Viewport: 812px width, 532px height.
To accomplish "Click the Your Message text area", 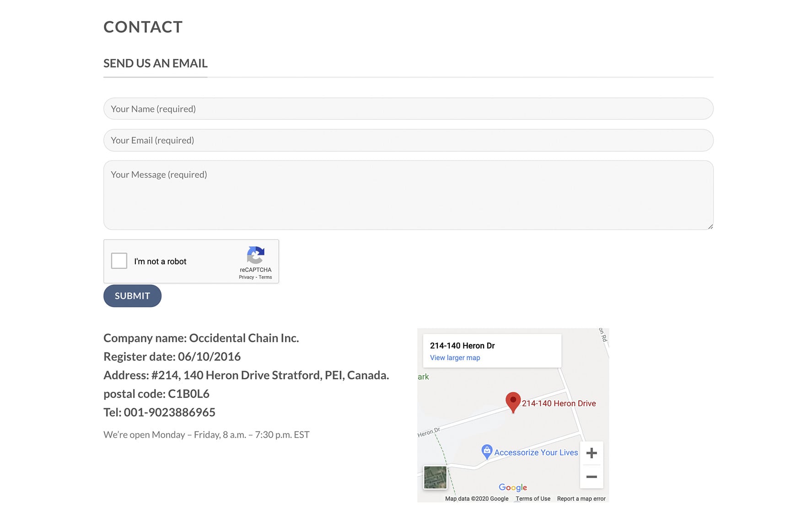I will click(408, 195).
